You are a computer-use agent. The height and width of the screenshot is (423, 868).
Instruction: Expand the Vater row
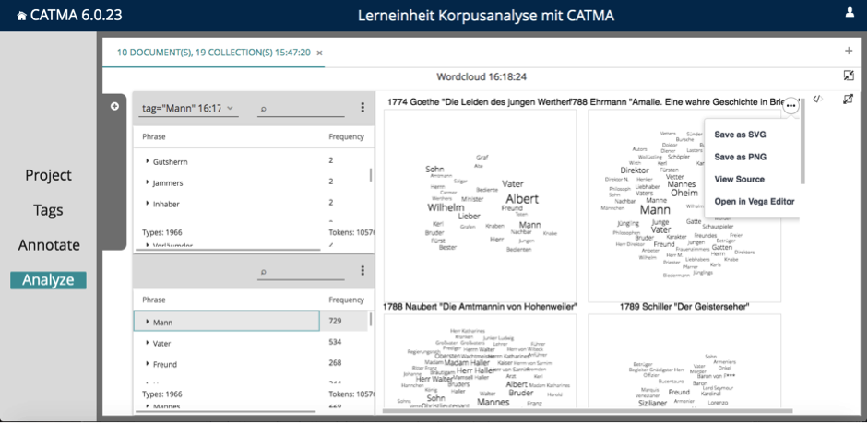148,343
